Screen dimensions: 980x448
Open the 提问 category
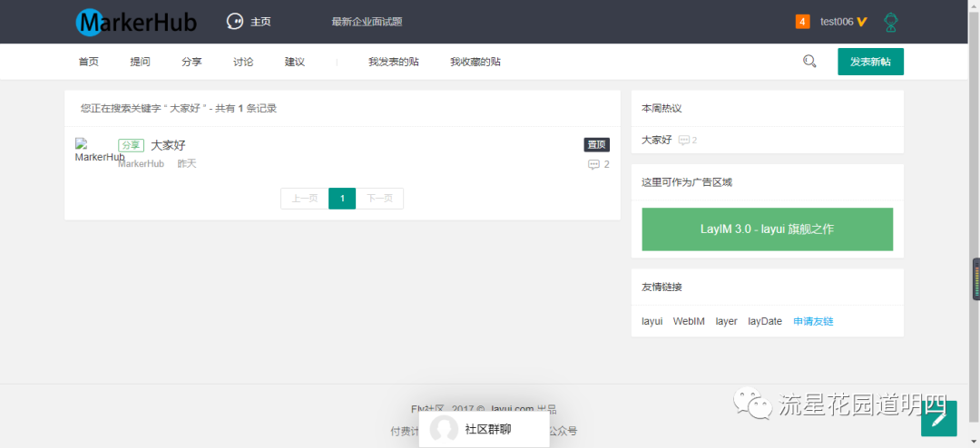pos(140,62)
